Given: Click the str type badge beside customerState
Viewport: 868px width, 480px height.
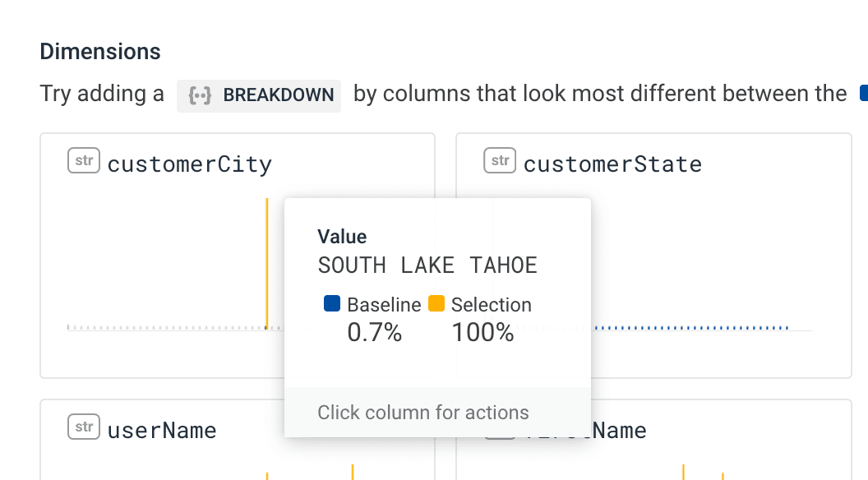Looking at the screenshot, I should point(500,161).
